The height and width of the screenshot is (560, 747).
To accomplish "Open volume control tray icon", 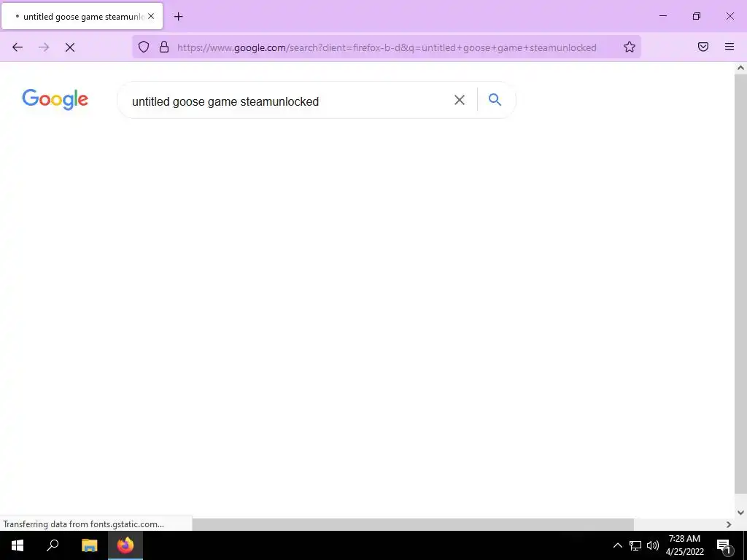I will [x=653, y=545].
